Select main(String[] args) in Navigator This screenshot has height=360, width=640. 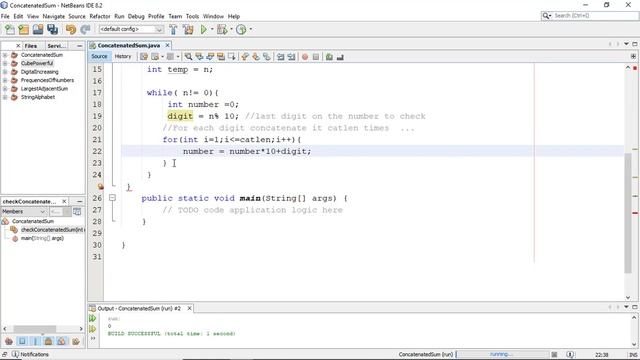click(42, 238)
